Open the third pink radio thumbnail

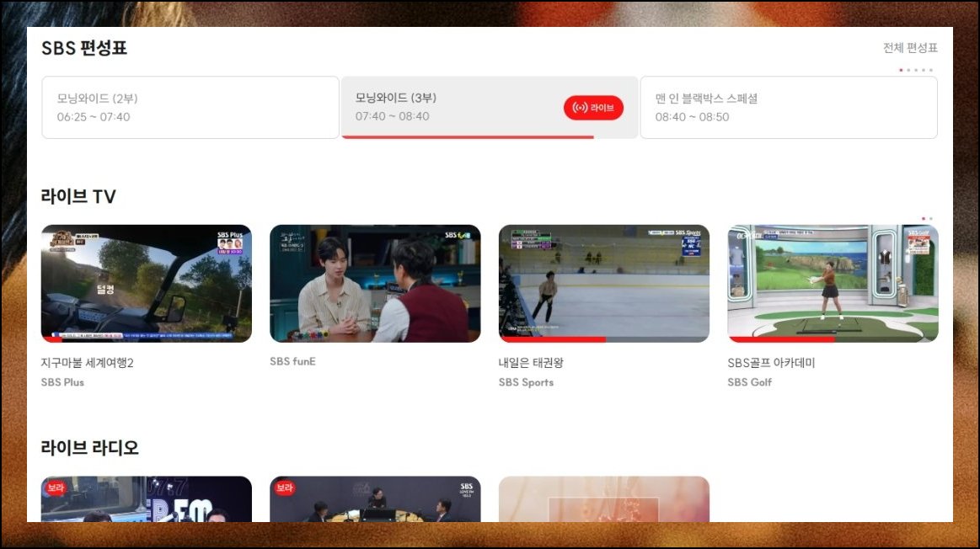click(603, 499)
